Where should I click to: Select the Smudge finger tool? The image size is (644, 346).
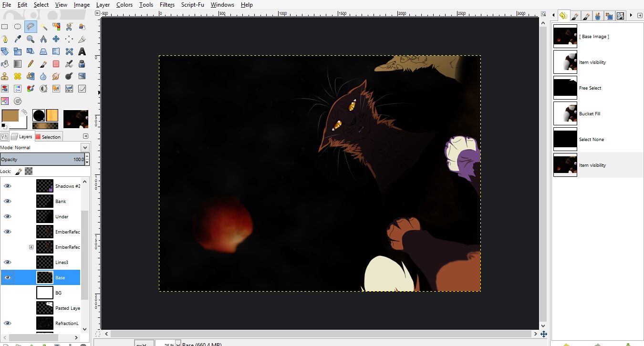[56, 76]
